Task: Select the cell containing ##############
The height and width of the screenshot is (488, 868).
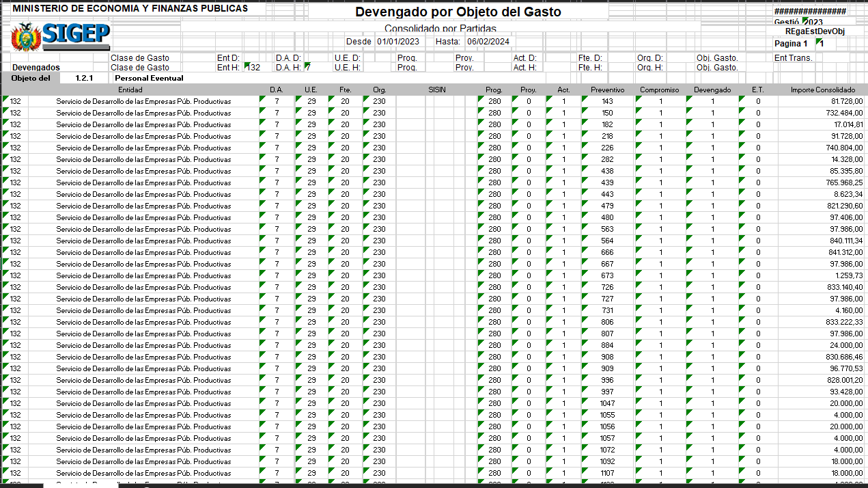Action: click(809, 12)
